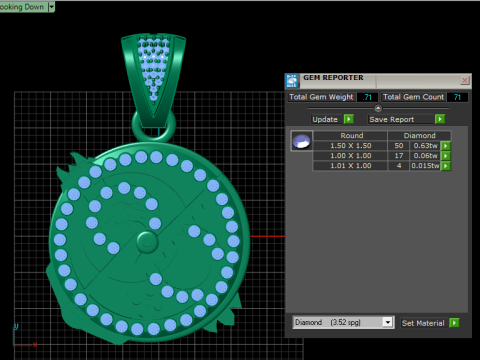Click the Looking Down viewport label
The width and height of the screenshot is (480, 360).
pyautogui.click(x=22, y=7)
